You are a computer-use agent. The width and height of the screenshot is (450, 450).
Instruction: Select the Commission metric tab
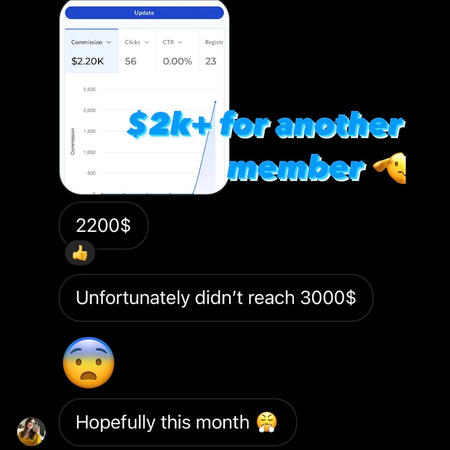[x=91, y=51]
